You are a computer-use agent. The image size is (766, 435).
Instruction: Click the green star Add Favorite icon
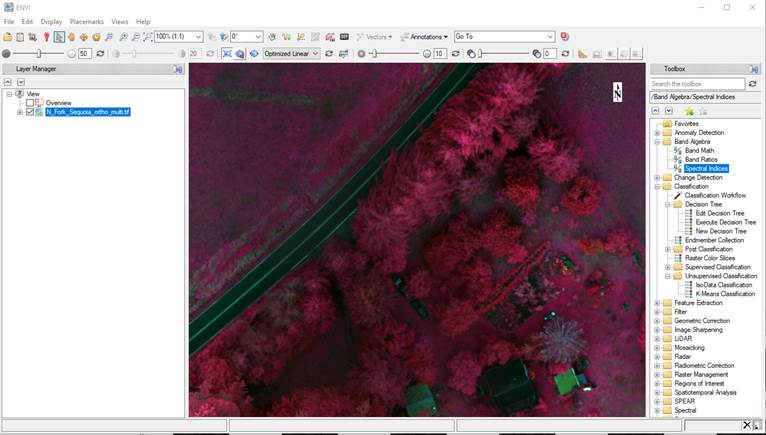[x=689, y=111]
